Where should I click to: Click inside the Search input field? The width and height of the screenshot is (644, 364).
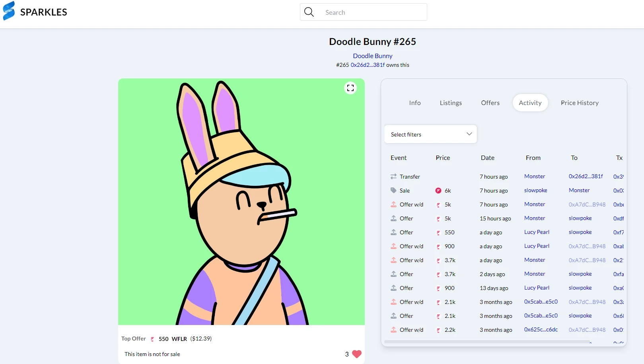(363, 12)
